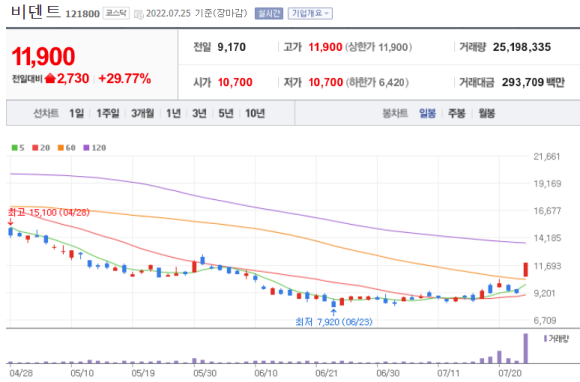Image resolution: width=580 pixels, height=382 pixels.
Task: Select the 1일 line chart tab
Action: (x=77, y=113)
